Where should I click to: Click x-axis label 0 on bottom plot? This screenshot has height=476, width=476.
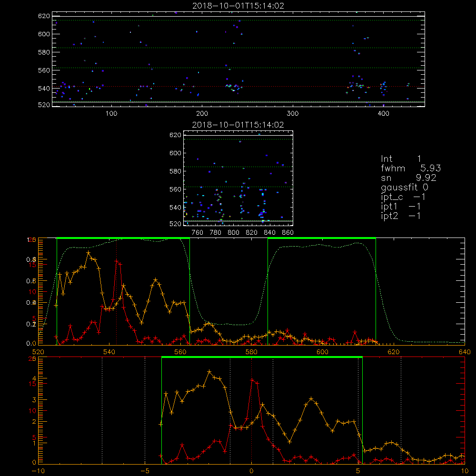coord(251,471)
